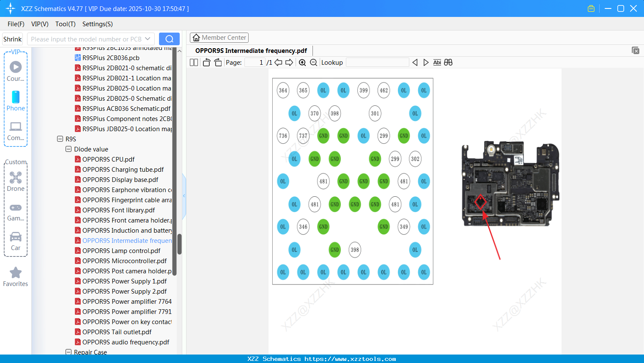
Task: Open the Settings(S) menu
Action: coord(97,24)
